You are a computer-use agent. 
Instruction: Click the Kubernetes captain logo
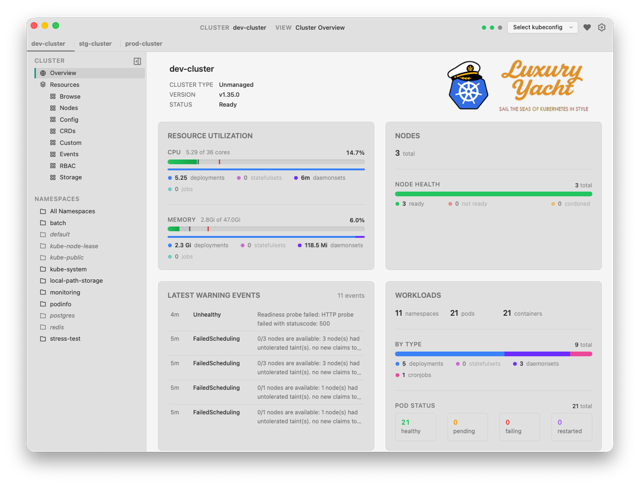click(x=468, y=85)
